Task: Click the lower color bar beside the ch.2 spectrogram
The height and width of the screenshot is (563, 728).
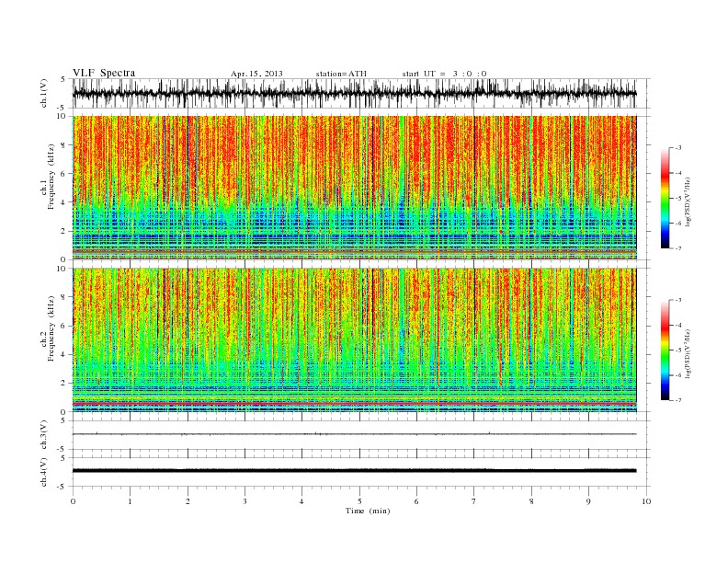Action: click(x=665, y=350)
